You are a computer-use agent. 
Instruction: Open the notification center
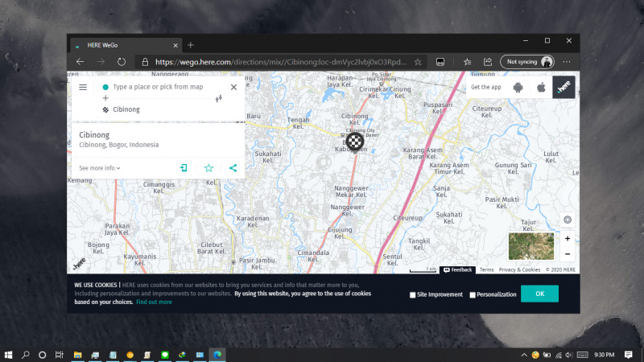pyautogui.click(x=629, y=355)
